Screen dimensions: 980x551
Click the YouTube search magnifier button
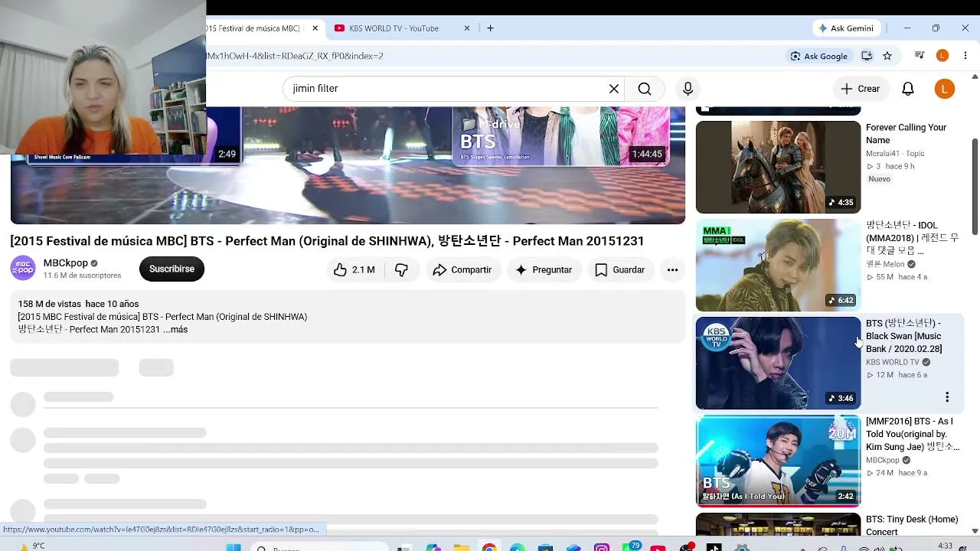click(645, 89)
